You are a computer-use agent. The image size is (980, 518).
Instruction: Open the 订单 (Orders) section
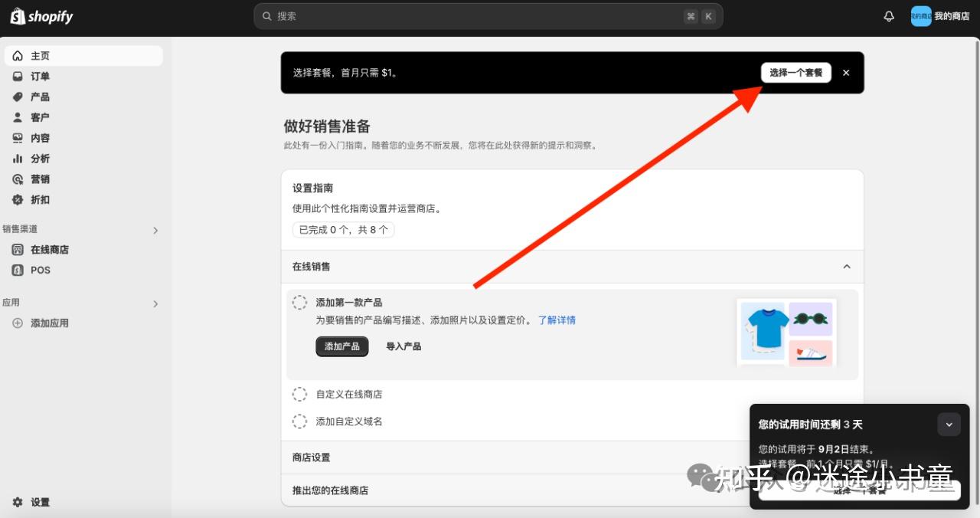click(38, 76)
